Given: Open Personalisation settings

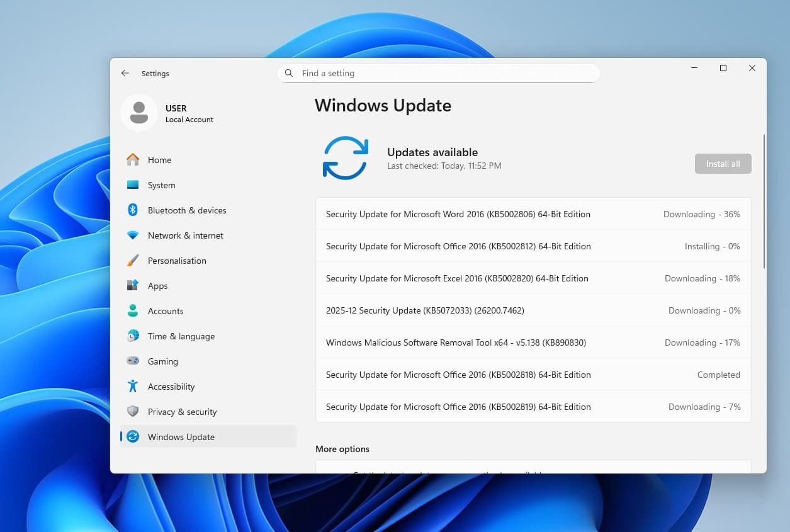Looking at the screenshot, I should [176, 260].
